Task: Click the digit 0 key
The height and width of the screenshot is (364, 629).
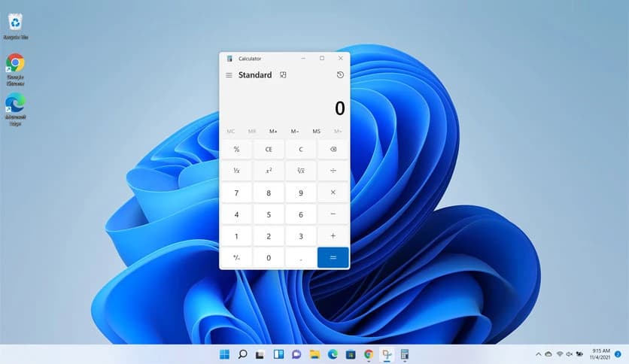Action: (x=269, y=257)
